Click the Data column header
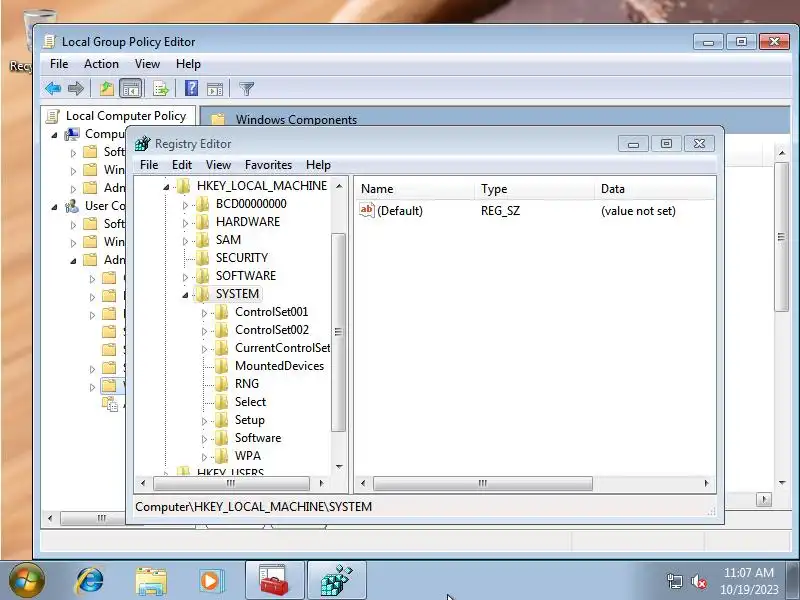Viewport: 800px width, 600px height. tap(655, 189)
